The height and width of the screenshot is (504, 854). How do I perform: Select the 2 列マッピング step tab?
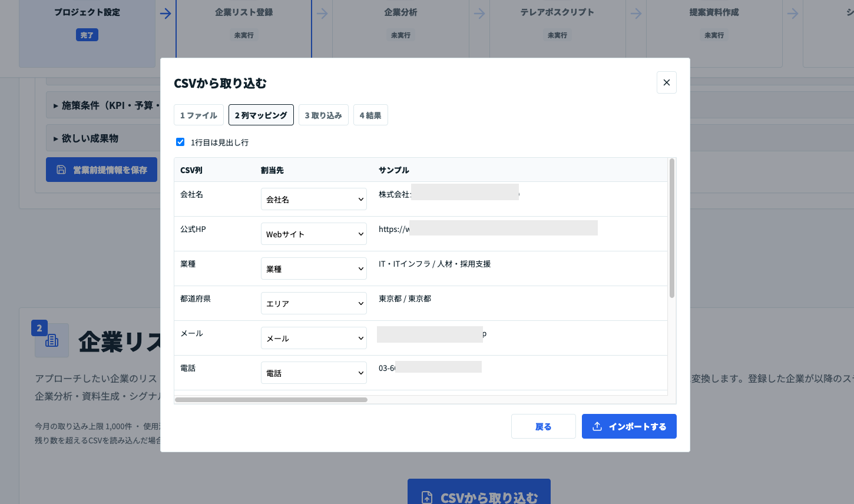point(261,115)
